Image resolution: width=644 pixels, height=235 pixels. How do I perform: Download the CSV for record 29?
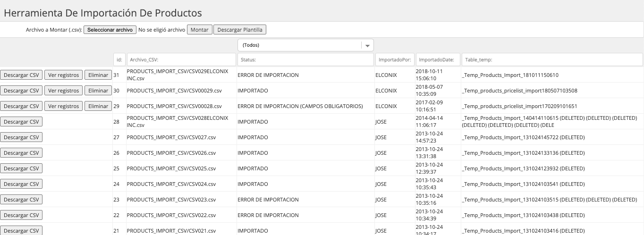21,106
